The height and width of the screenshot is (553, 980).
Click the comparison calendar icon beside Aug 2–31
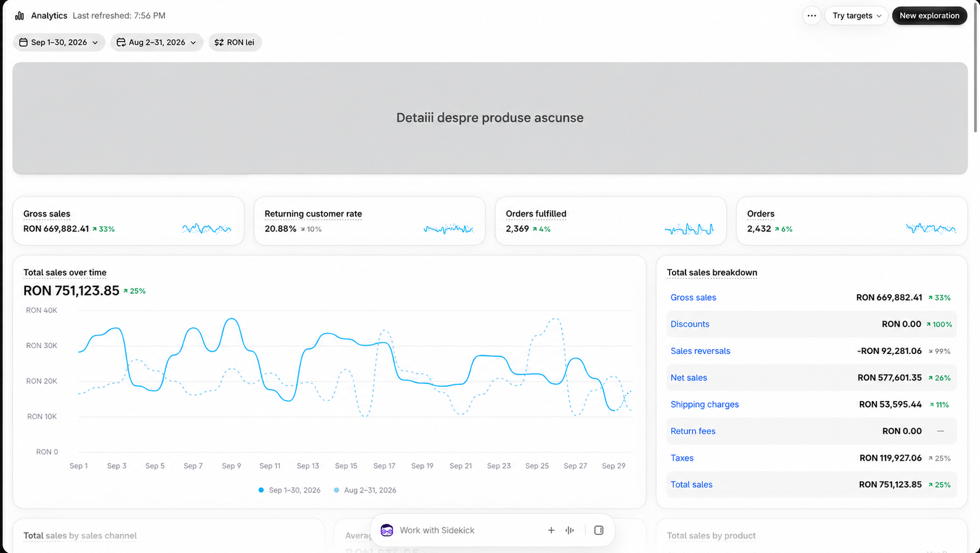121,42
